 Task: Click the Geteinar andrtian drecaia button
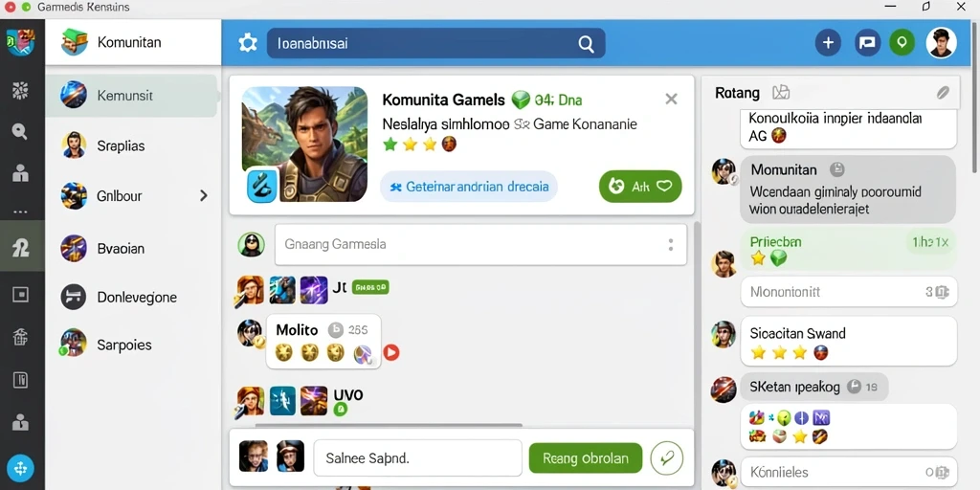[x=469, y=187]
